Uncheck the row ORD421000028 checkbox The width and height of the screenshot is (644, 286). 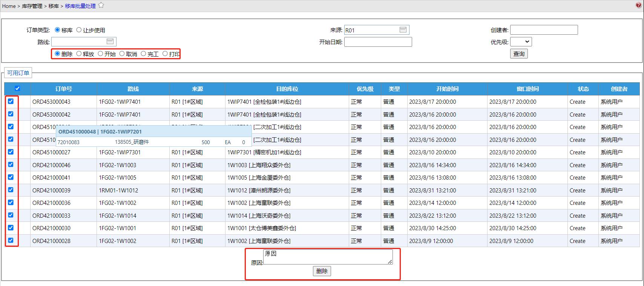click(x=11, y=240)
